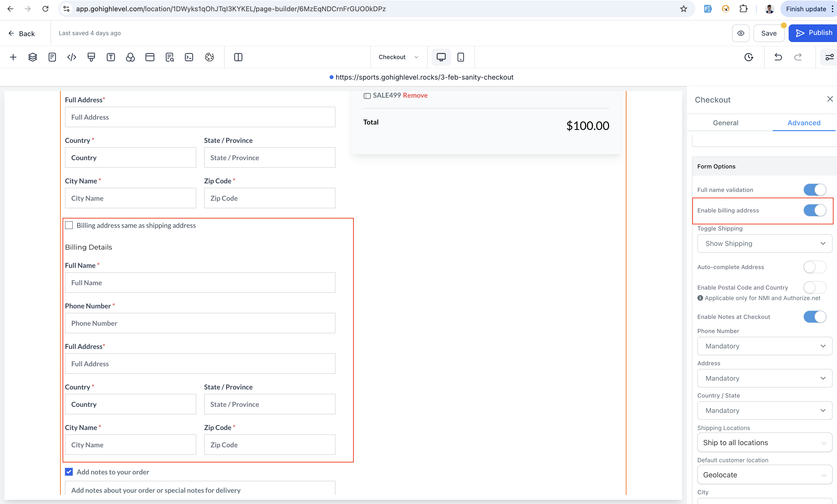Screen dimensions: 837x504
Task: Click the Back button
Action: (21, 33)
